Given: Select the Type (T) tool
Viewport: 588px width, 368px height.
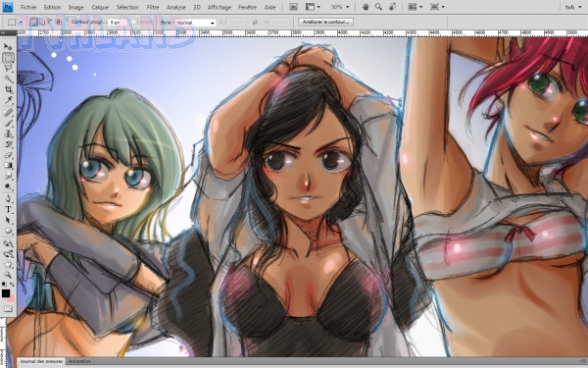Looking at the screenshot, I should 8,210.
